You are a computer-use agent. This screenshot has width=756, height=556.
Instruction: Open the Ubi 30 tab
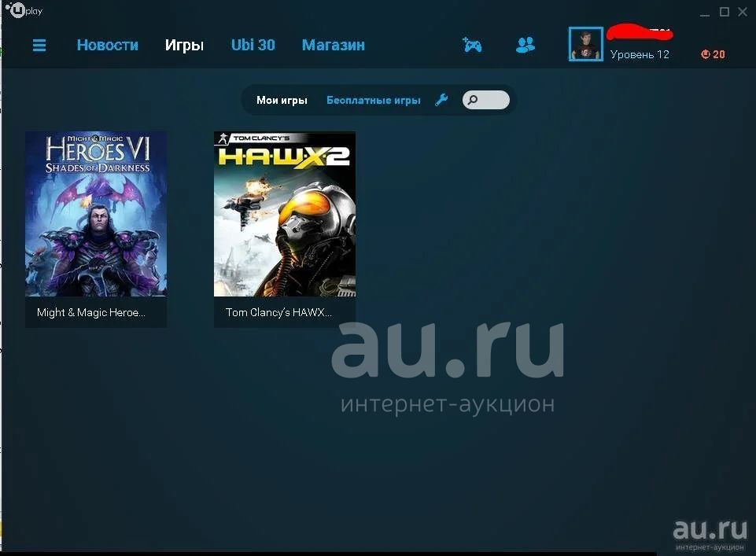coord(253,45)
